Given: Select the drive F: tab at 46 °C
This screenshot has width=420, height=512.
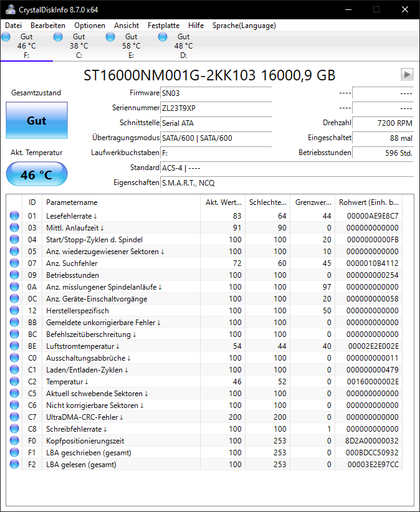Looking at the screenshot, I should tap(27, 46).
